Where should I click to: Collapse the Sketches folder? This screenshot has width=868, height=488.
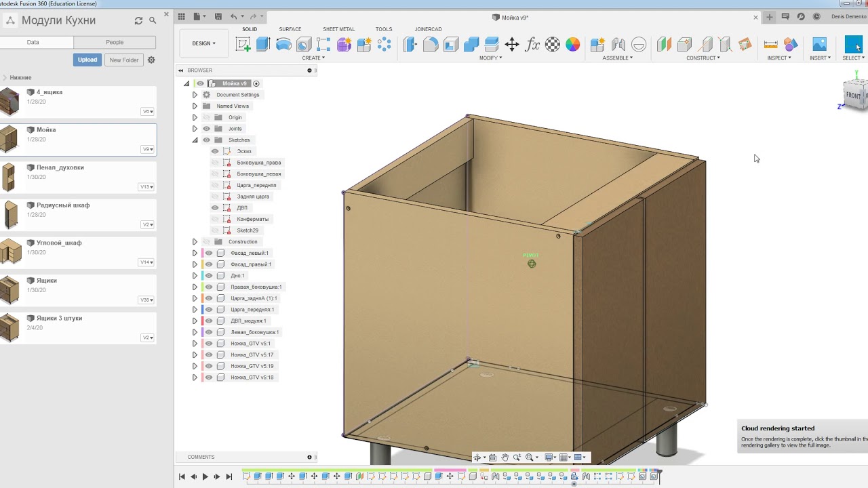coord(195,140)
